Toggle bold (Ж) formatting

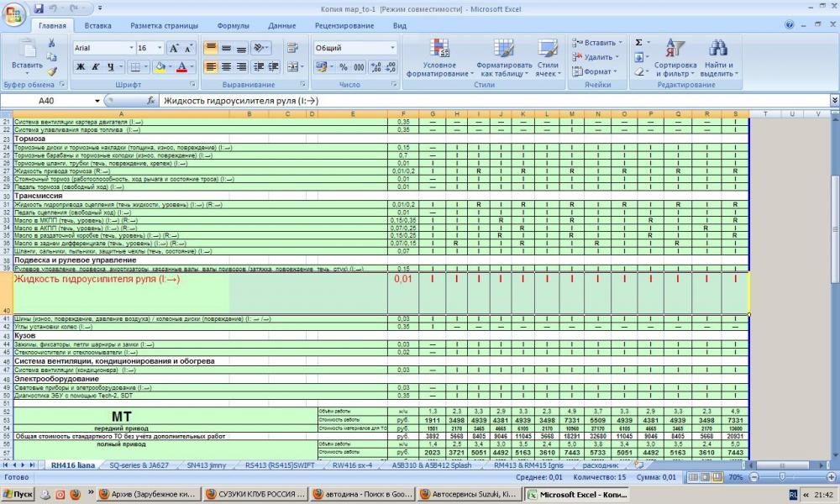click(81, 67)
